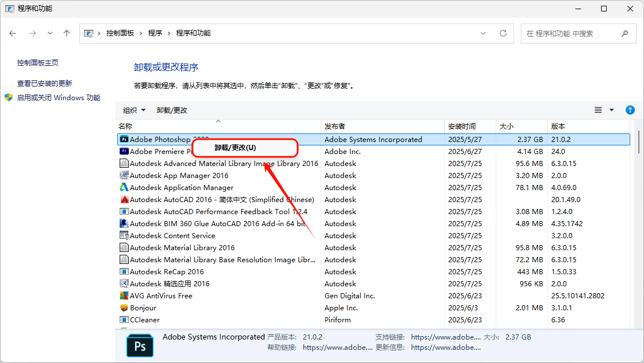The image size is (644, 363).
Task: Open 启用或关闭 Windows 功能 link
Action: point(59,98)
